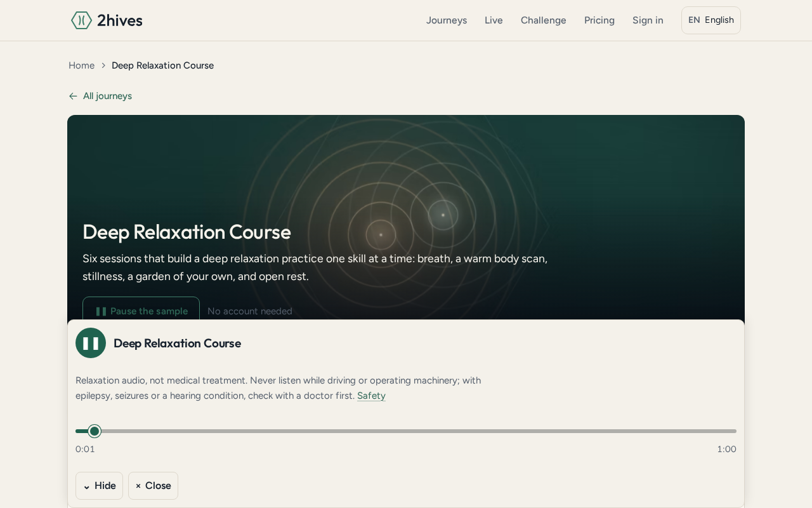
Task: Click the Sign in link
Action: [648, 20]
